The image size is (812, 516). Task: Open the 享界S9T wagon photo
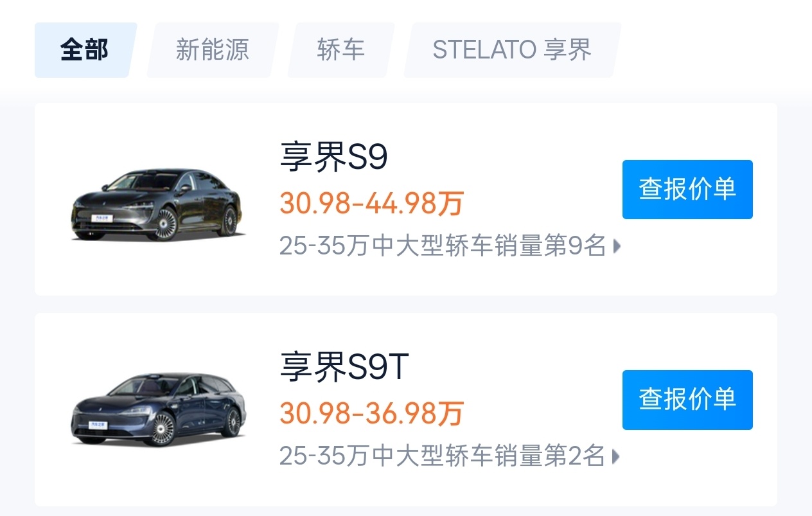157,410
